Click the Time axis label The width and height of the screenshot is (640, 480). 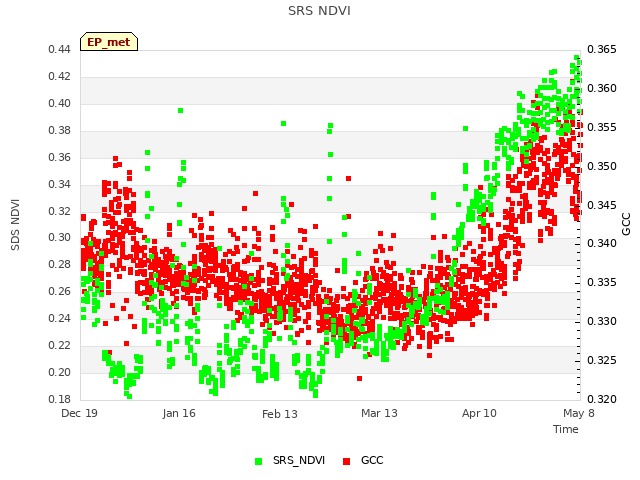coord(566,429)
